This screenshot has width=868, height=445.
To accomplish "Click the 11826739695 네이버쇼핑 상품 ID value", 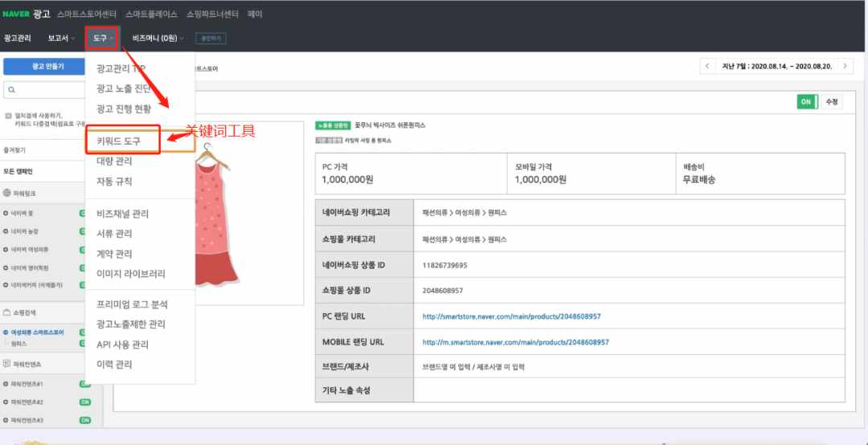I will pos(445,265).
